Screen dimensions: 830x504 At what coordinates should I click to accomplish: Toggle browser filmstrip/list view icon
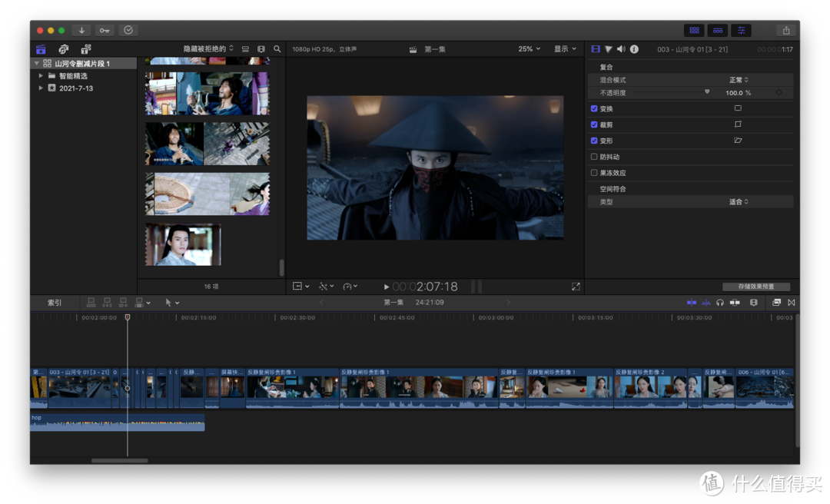[x=246, y=48]
